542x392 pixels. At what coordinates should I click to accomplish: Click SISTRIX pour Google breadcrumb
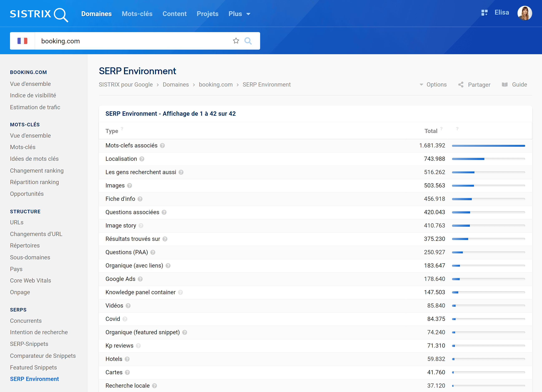pos(126,85)
